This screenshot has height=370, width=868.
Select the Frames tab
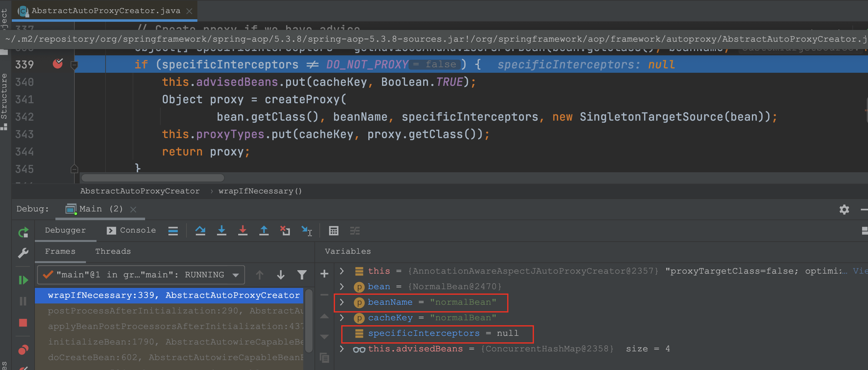60,251
